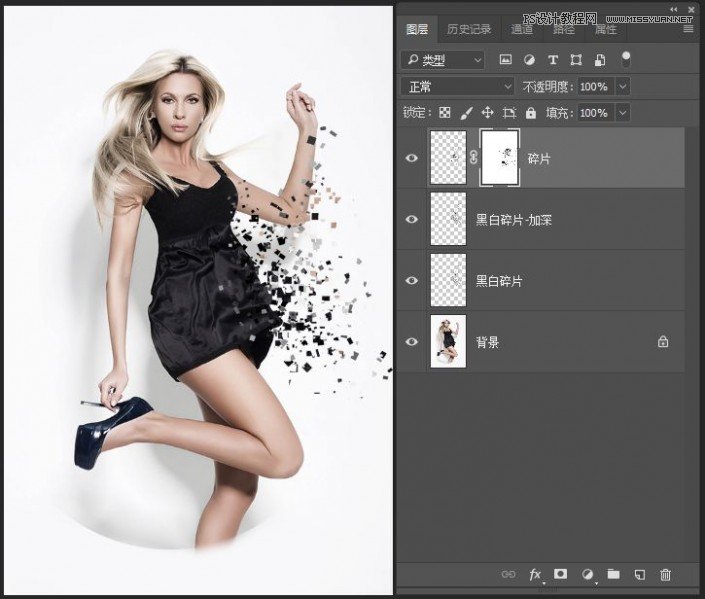
Task: Click the new layer icon
Action: [640, 574]
